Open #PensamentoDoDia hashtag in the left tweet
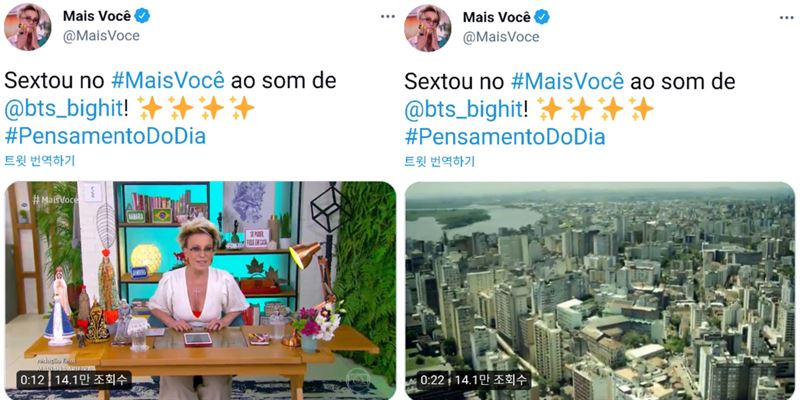The height and width of the screenshot is (400, 800). tap(105, 136)
